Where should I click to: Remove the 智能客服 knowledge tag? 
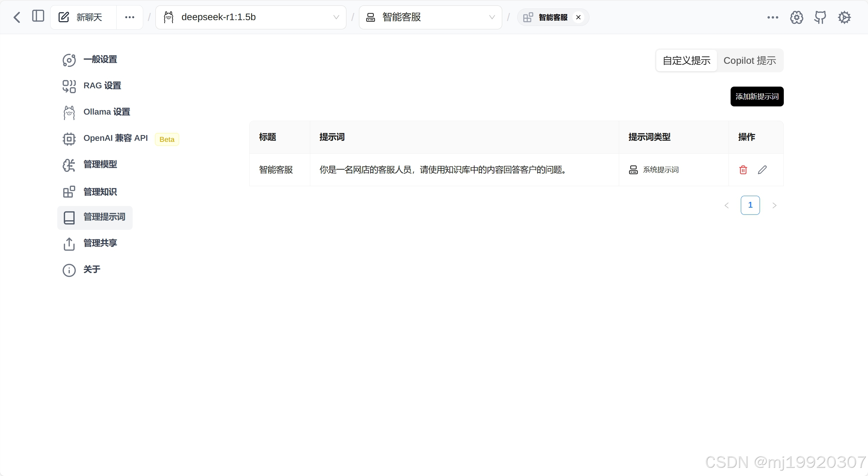click(x=578, y=17)
